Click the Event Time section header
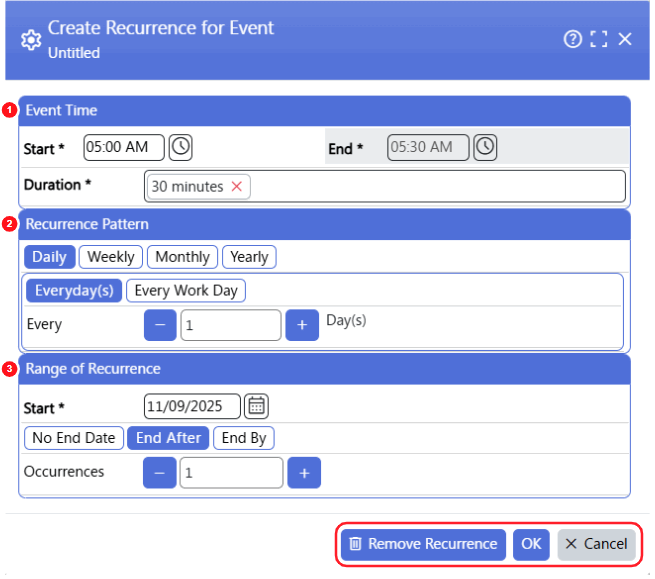This screenshot has height=579, width=655. pos(325,111)
